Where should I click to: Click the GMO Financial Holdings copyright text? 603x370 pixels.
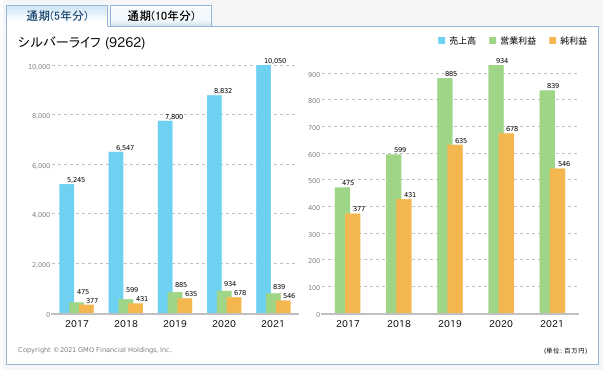click(x=95, y=350)
